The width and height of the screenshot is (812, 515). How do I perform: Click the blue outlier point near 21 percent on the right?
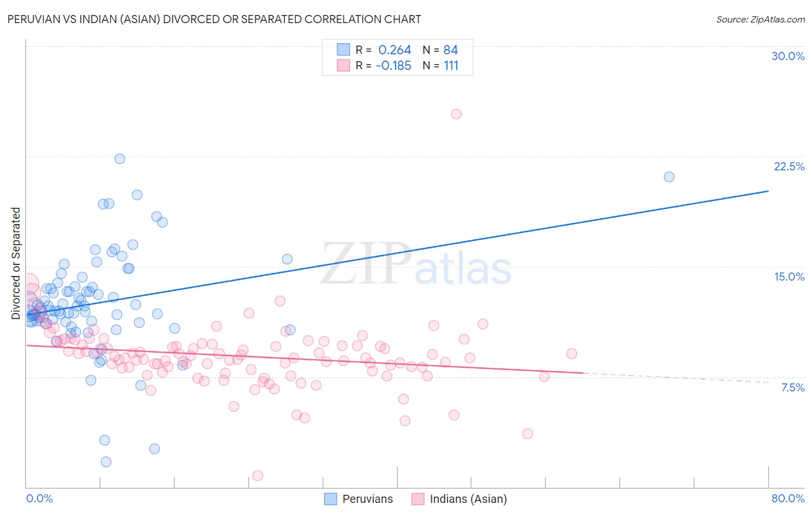(669, 177)
